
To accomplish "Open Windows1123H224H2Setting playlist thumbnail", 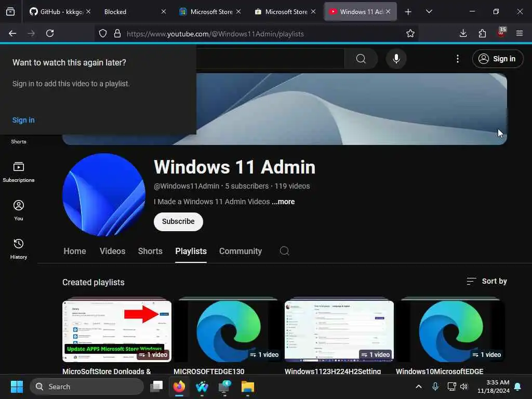I will click(x=339, y=331).
